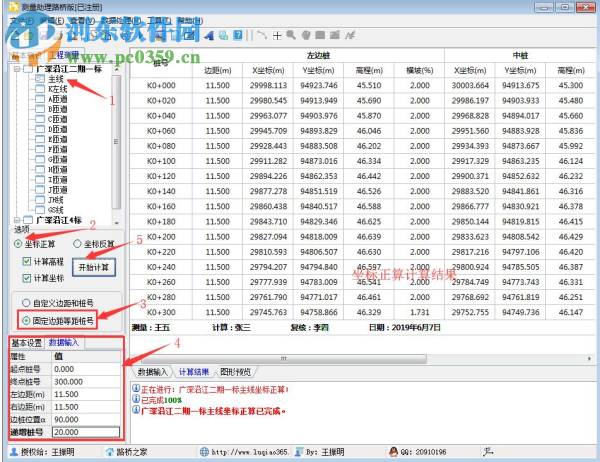600x462 pixels.
Task: Click the last status bar icon after the QQ number
Action: pyautogui.click(x=488, y=452)
